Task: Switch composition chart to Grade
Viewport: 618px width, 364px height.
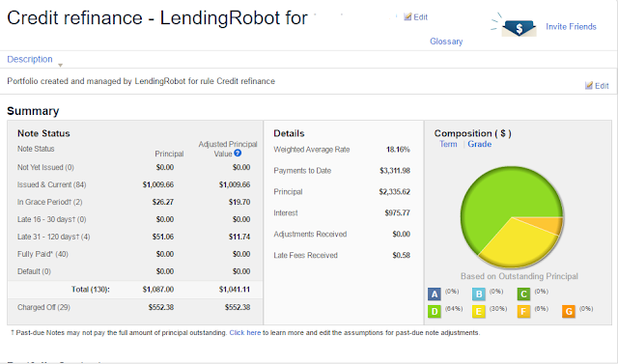Action: 480,144
